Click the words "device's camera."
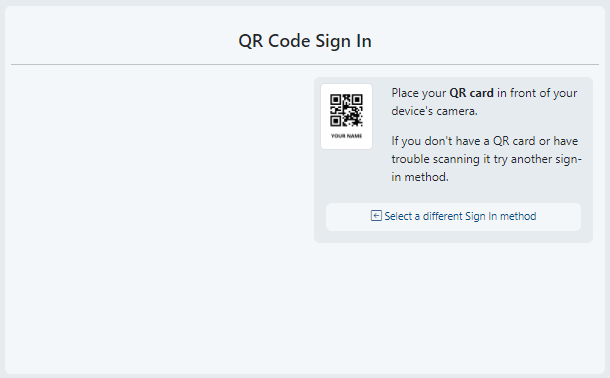 (434, 111)
